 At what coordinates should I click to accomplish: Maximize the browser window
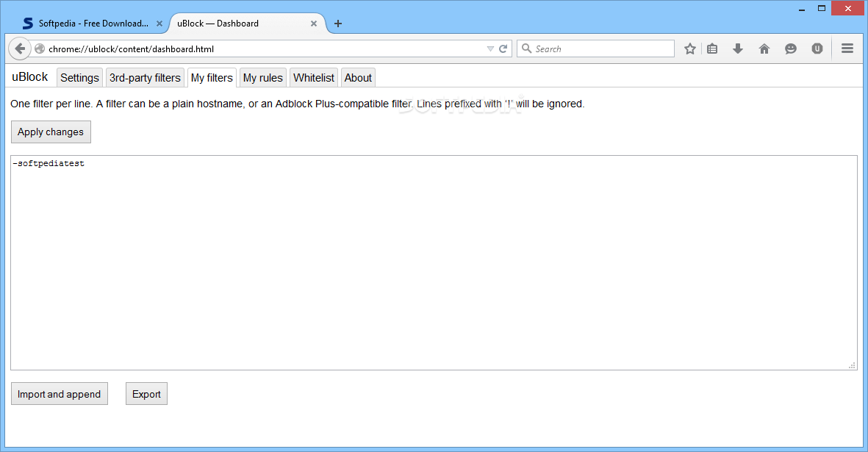click(822, 8)
